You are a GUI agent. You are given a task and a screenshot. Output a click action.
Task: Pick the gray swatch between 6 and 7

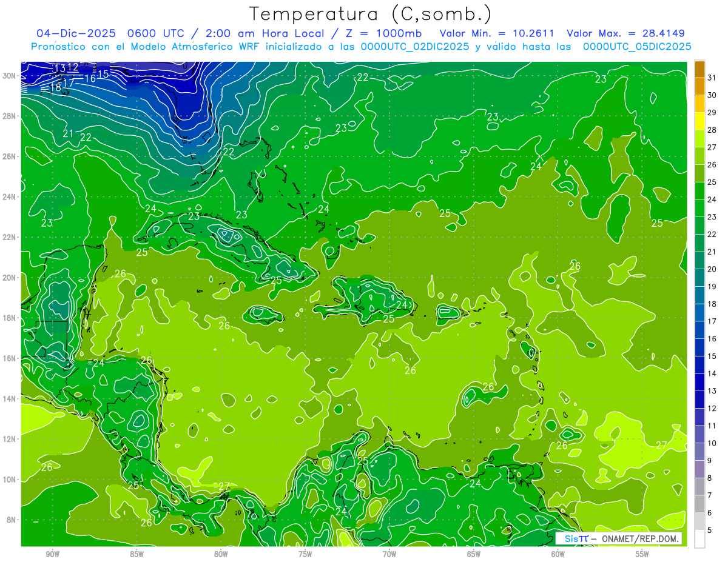click(x=699, y=504)
